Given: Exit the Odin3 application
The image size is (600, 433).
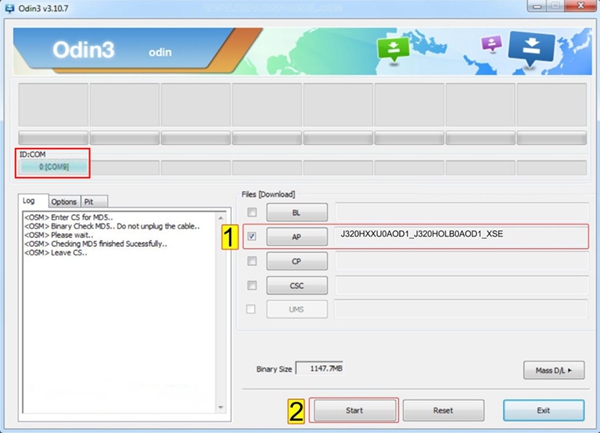Looking at the screenshot, I should tap(544, 410).
